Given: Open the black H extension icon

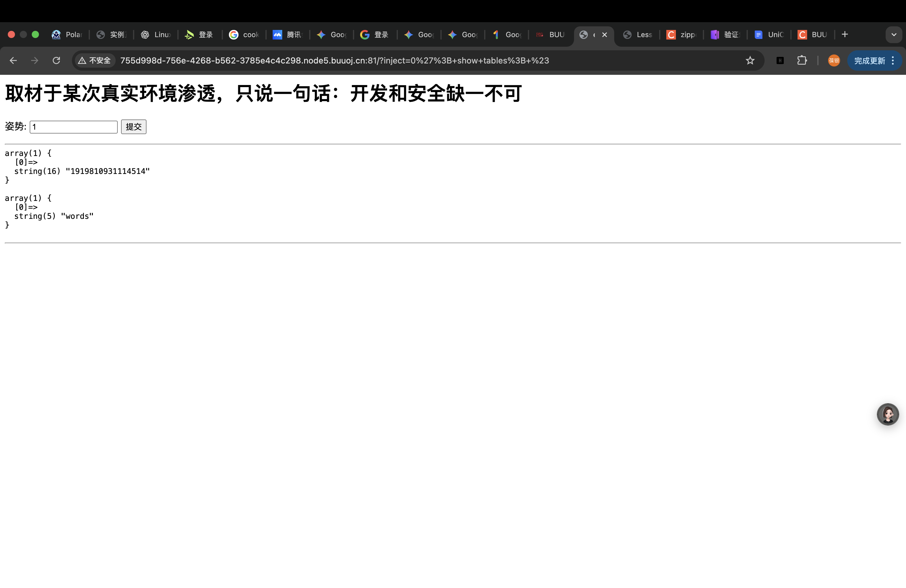Looking at the screenshot, I should click(780, 60).
